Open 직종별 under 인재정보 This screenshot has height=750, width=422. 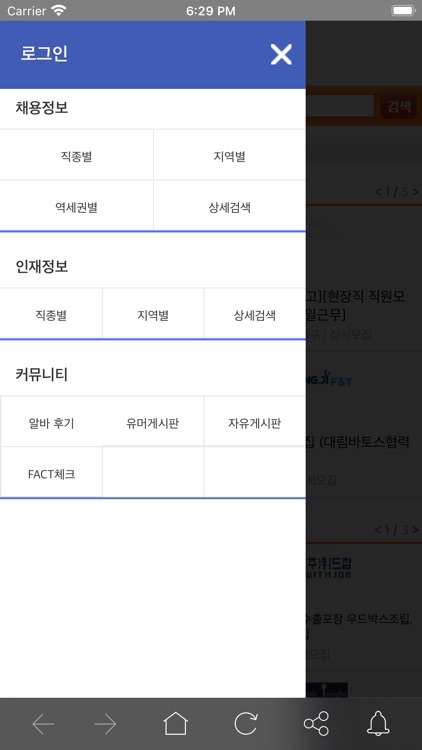[51, 315]
